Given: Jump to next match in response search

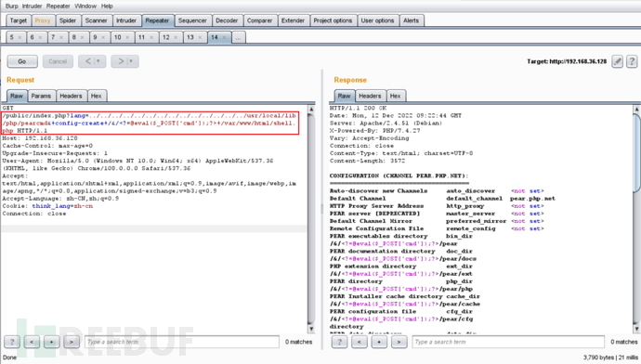Looking at the screenshot, I should pyautogui.click(x=399, y=342).
